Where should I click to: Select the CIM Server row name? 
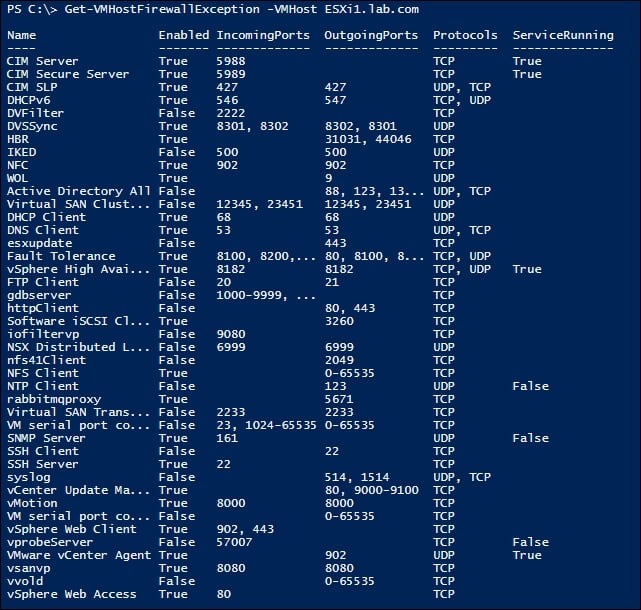[x=43, y=61]
